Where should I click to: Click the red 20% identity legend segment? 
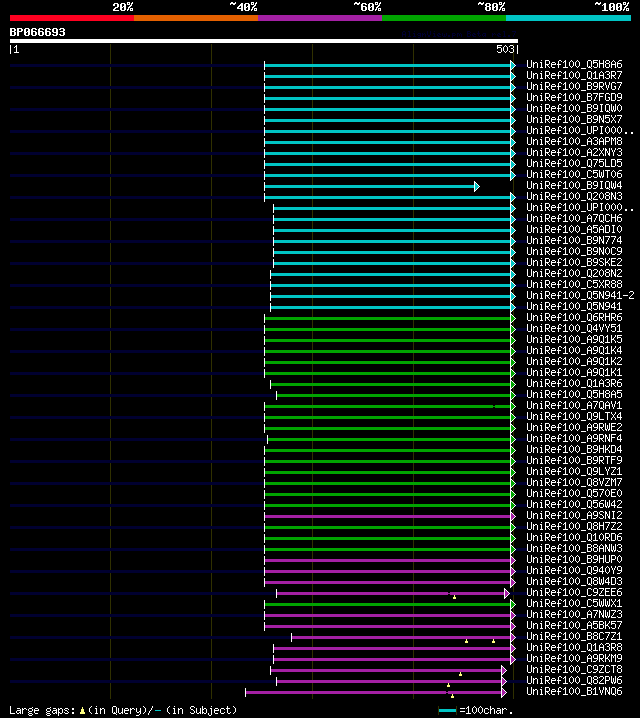pyautogui.click(x=72, y=18)
